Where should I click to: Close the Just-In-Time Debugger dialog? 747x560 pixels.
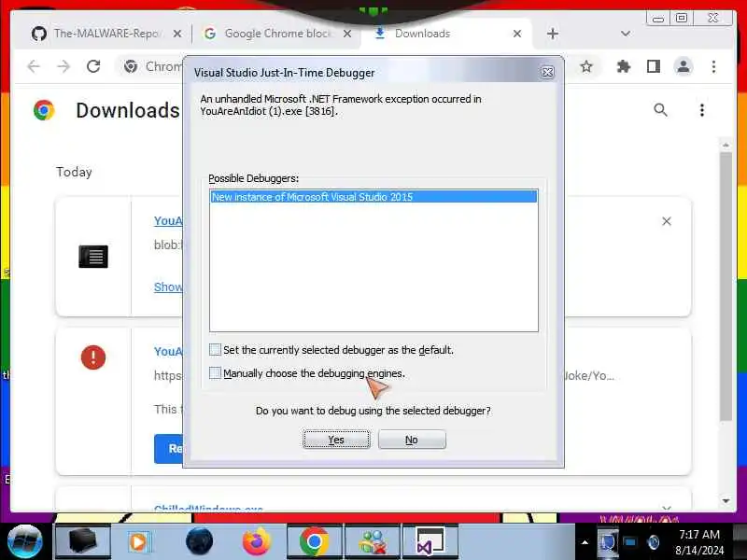click(547, 73)
